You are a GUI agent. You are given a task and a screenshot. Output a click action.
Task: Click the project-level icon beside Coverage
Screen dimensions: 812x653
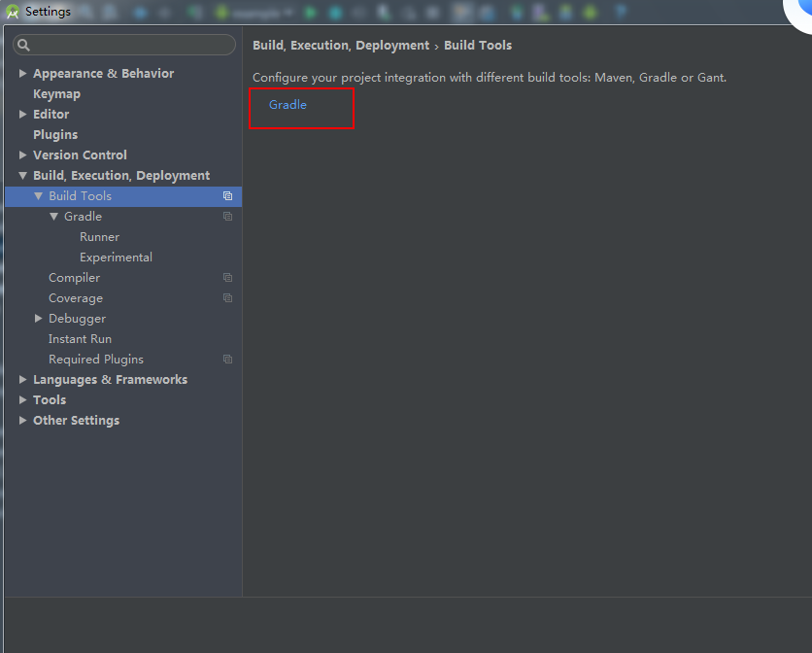(227, 298)
